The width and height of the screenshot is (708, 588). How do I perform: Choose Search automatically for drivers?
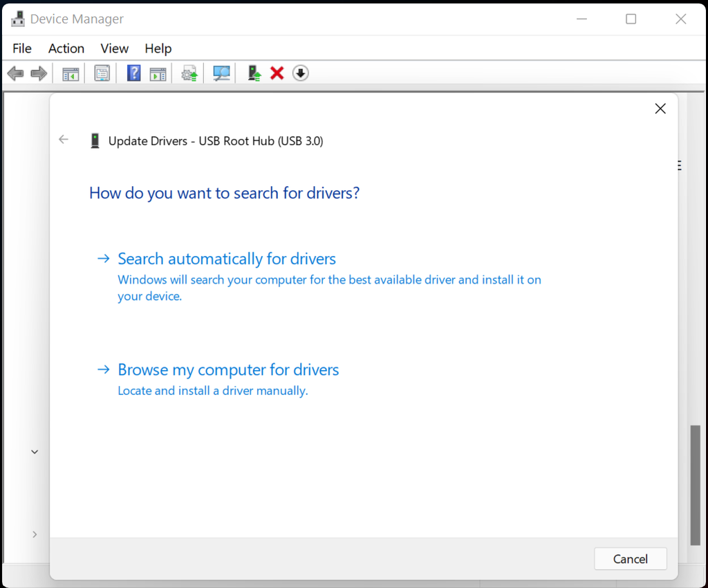(227, 259)
